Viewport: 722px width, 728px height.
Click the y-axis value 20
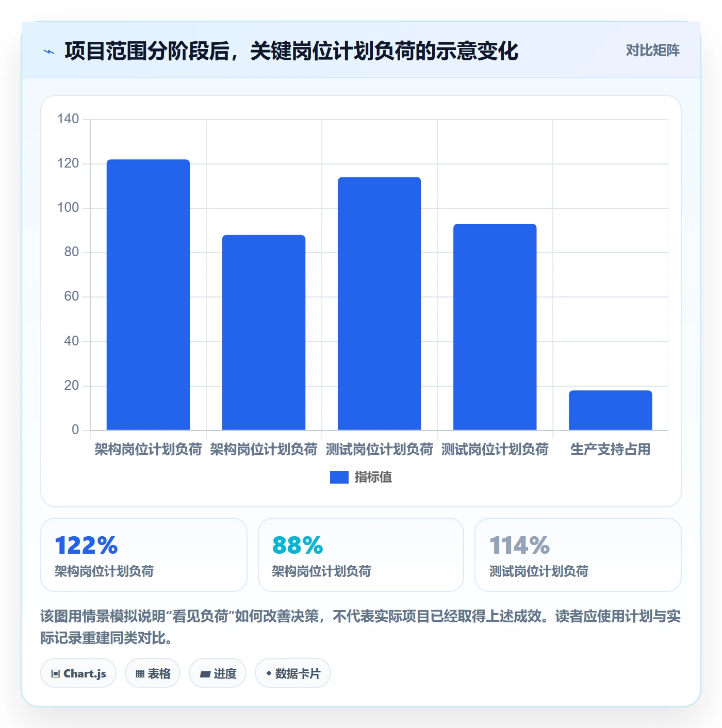(72, 386)
